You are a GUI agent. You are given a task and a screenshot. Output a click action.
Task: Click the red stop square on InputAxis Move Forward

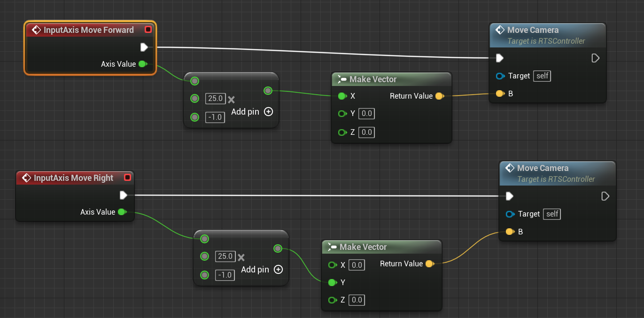[x=148, y=30]
